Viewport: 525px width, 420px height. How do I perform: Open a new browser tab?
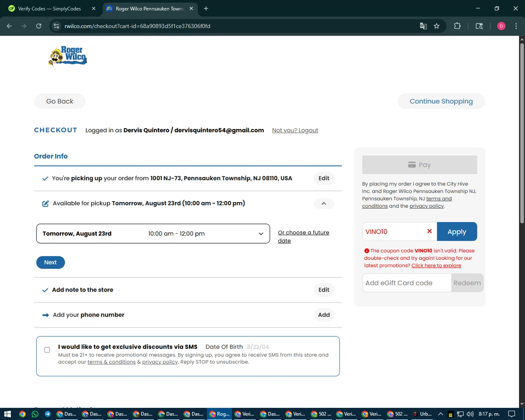(x=206, y=8)
